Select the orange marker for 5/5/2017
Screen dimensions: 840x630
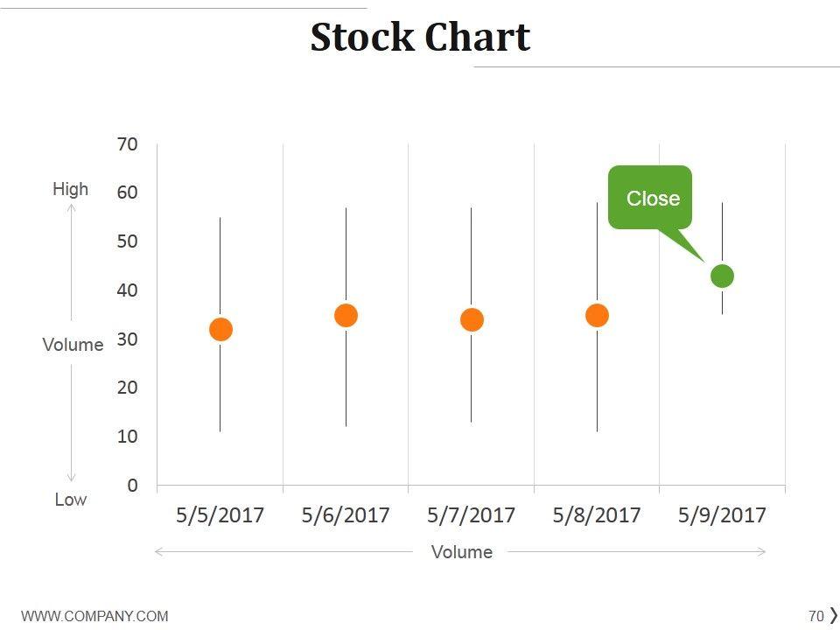coord(220,329)
